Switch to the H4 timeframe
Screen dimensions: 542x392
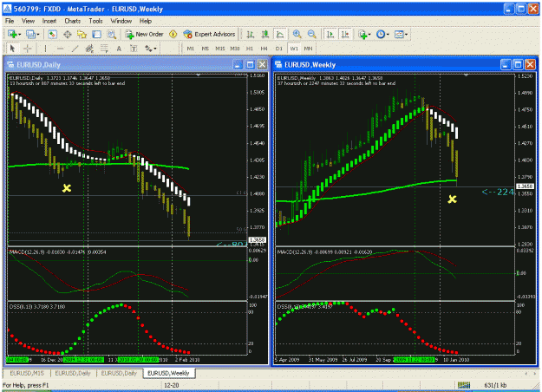tap(264, 49)
